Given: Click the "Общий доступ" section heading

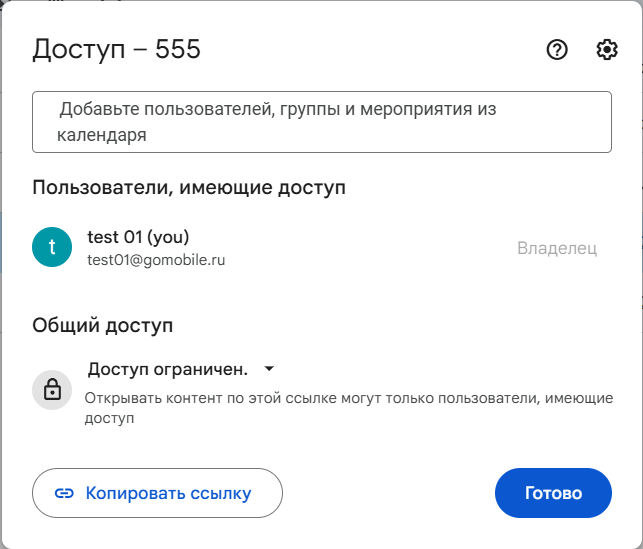Looking at the screenshot, I should [x=102, y=325].
